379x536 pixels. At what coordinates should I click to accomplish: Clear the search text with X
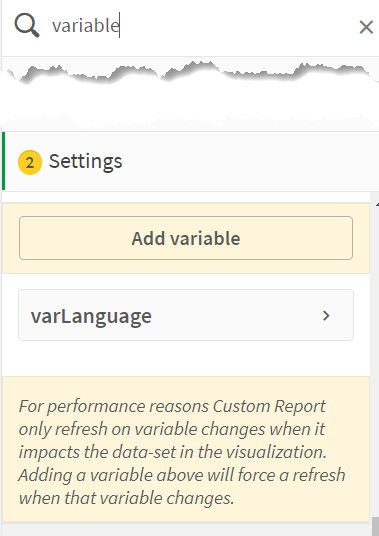pos(366,27)
